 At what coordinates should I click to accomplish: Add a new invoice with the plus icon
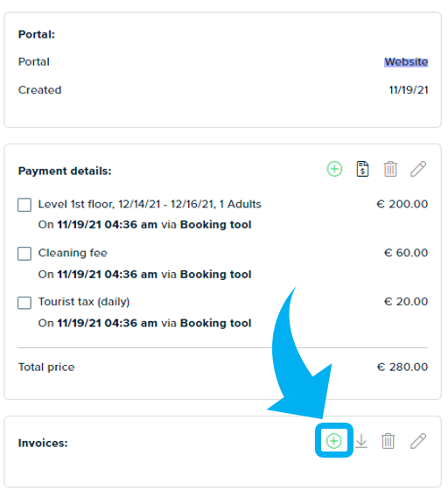pyautogui.click(x=333, y=441)
